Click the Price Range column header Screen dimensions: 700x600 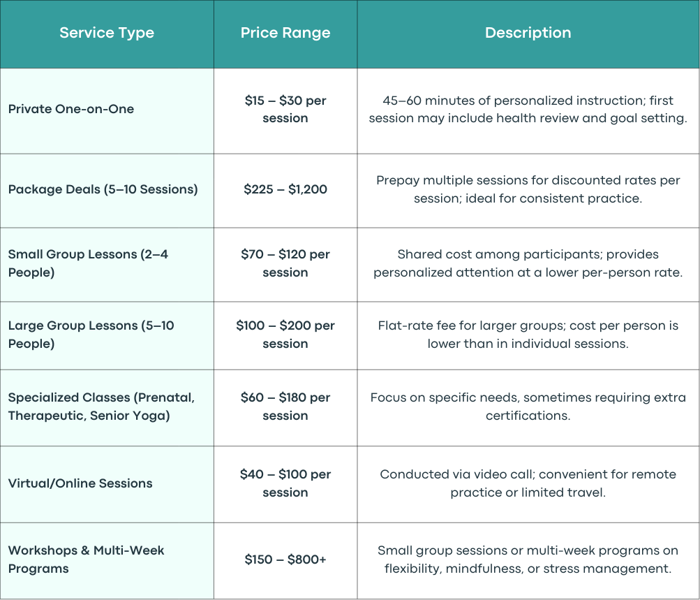(285, 33)
